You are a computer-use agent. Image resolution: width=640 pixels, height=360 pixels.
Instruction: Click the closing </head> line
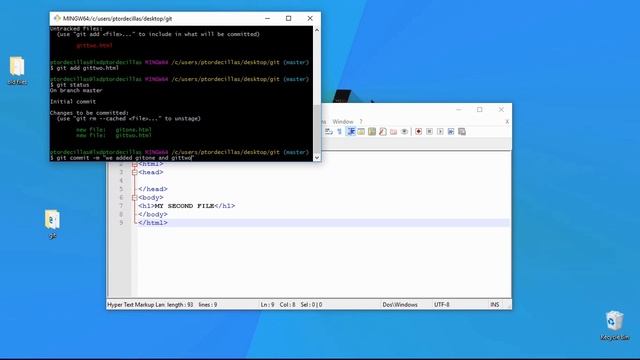tap(153, 189)
